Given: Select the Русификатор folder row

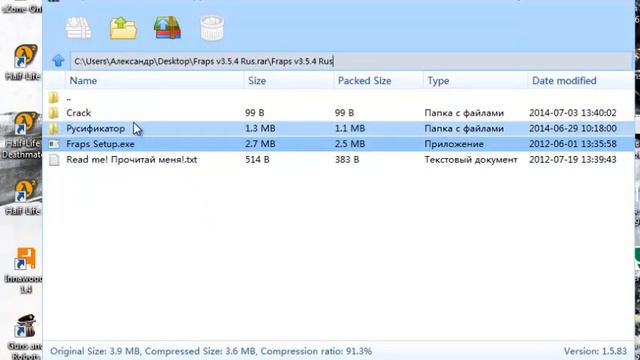Looking at the screenshot, I should [339, 128].
